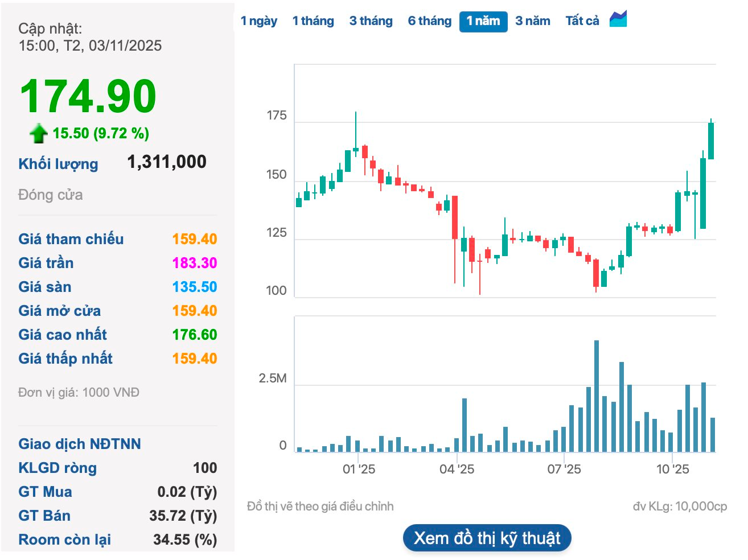Click the blue Giá sàn value 135.50

click(194, 287)
